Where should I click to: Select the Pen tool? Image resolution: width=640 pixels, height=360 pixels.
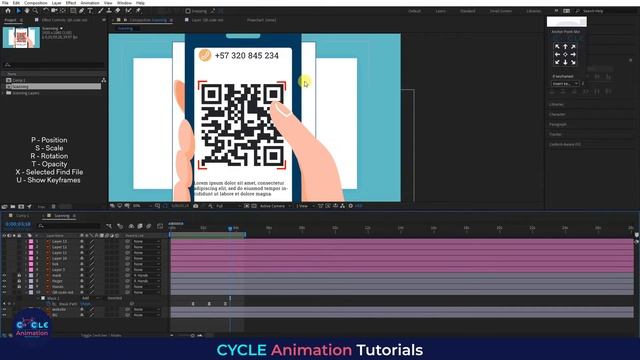[x=82, y=11]
